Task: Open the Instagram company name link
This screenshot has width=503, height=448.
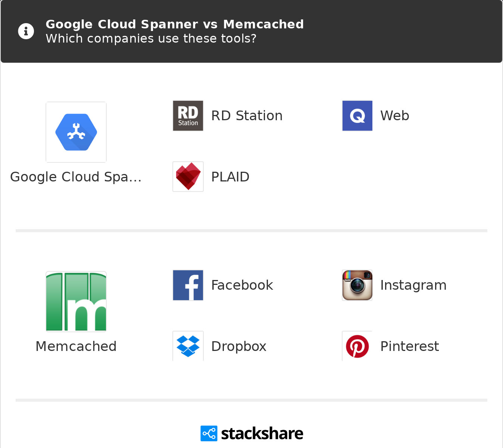Action: [x=413, y=285]
